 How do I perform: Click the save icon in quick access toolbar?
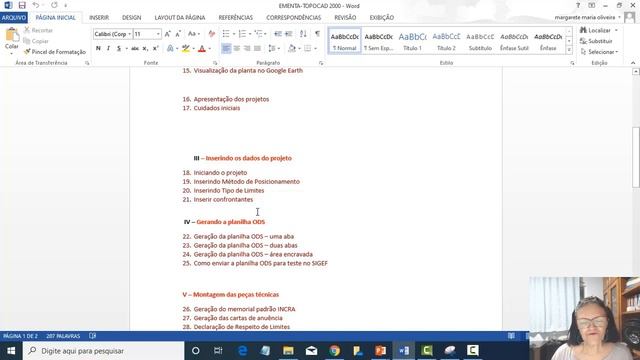(x=22, y=5)
